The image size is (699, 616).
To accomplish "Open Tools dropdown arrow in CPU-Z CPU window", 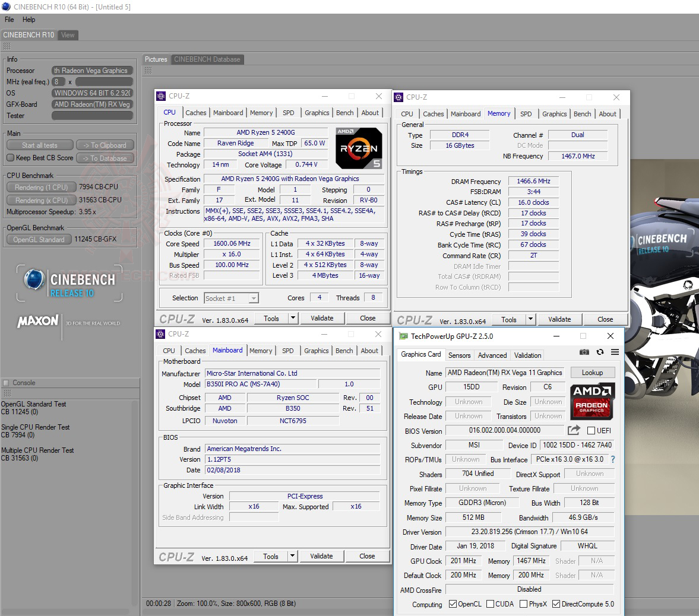I will pyautogui.click(x=293, y=318).
